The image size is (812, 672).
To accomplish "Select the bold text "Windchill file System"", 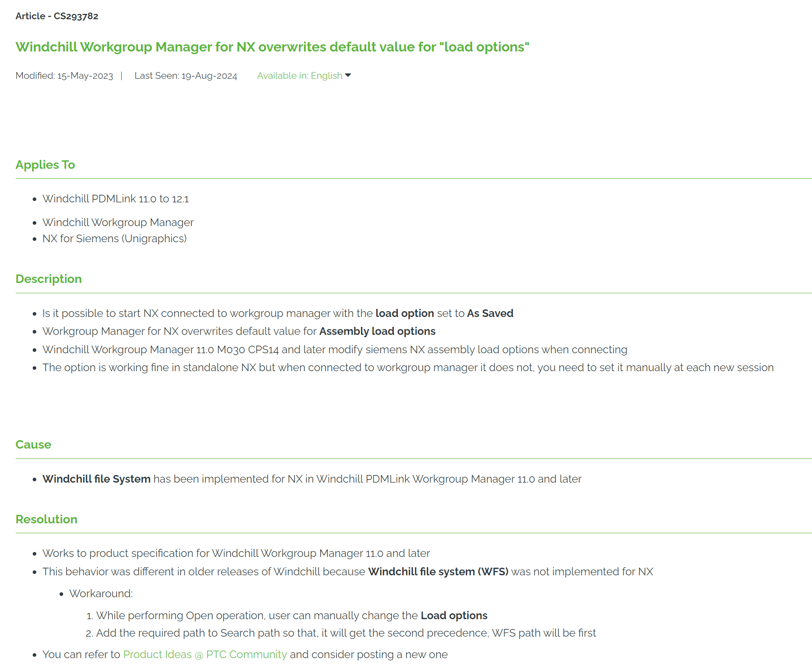I will coord(96,479).
